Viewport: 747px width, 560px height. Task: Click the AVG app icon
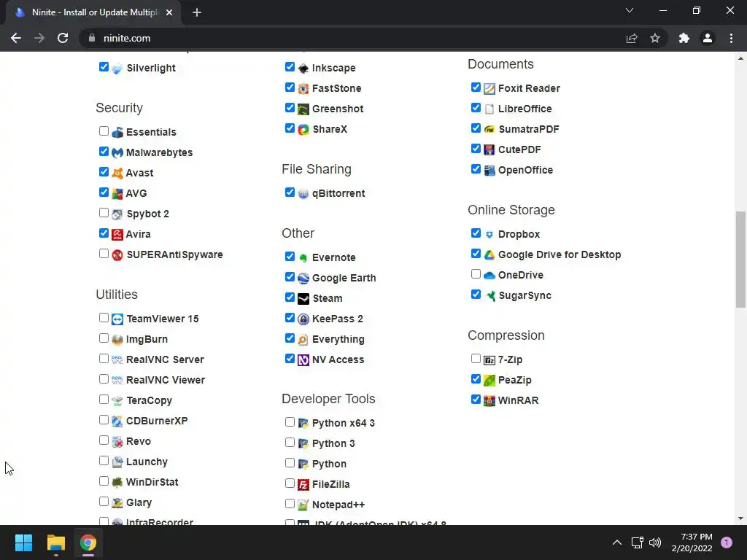tap(117, 194)
